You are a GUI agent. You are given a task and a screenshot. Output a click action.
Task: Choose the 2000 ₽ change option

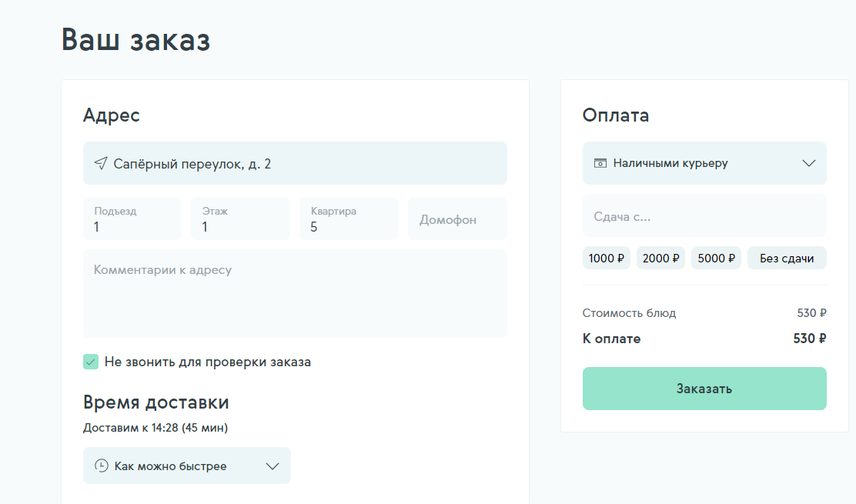click(x=660, y=259)
